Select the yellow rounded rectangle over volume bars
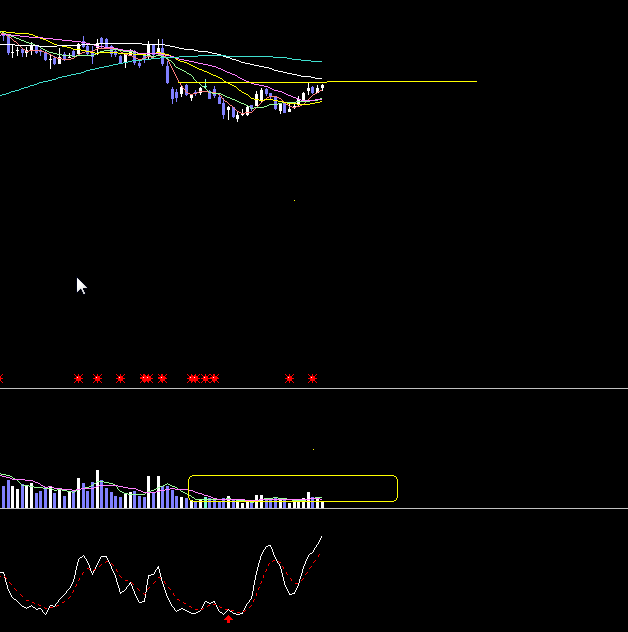The height and width of the screenshot is (632, 628). (293, 489)
